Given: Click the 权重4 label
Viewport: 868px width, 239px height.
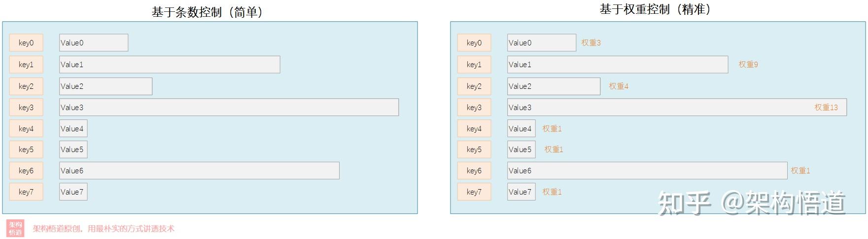Looking at the screenshot, I should tap(618, 86).
